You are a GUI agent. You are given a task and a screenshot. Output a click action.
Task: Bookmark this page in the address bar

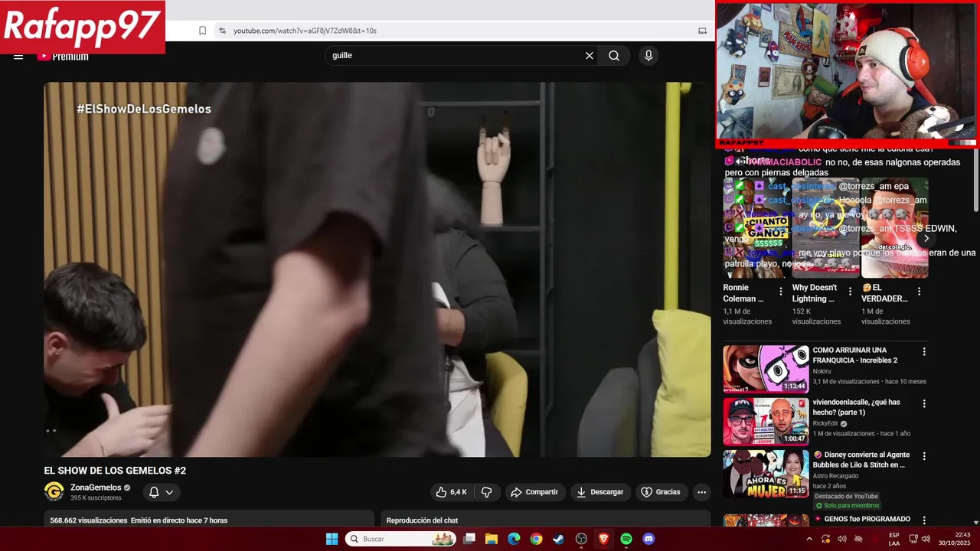click(x=202, y=31)
